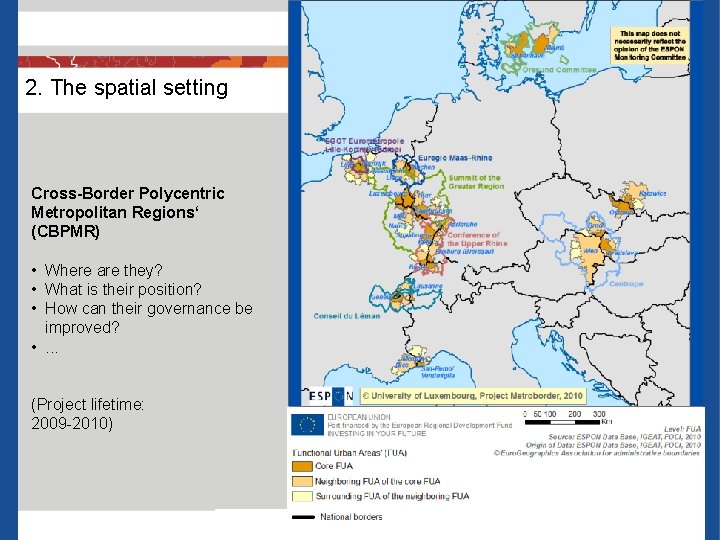Screen dimensions: 720x540
Task: Select the heading 'Cross-Border Polycentric Metropolitan Regions'
Action: [x=128, y=212]
